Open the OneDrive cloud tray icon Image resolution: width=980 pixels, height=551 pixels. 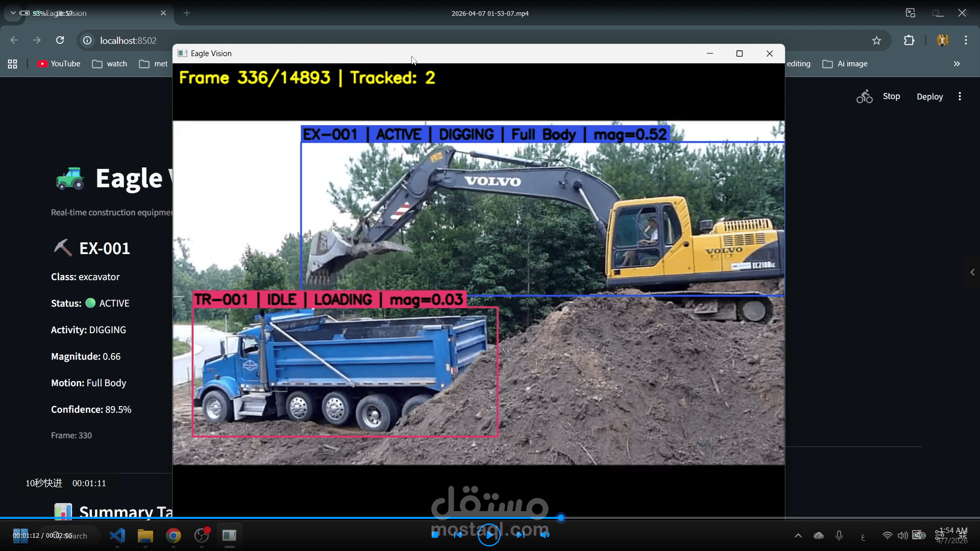coord(819,536)
